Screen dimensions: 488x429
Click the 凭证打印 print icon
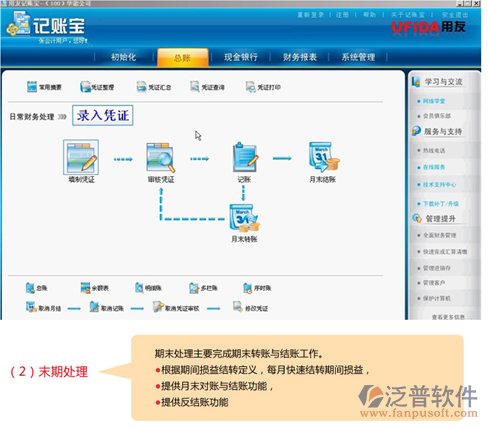(251, 87)
